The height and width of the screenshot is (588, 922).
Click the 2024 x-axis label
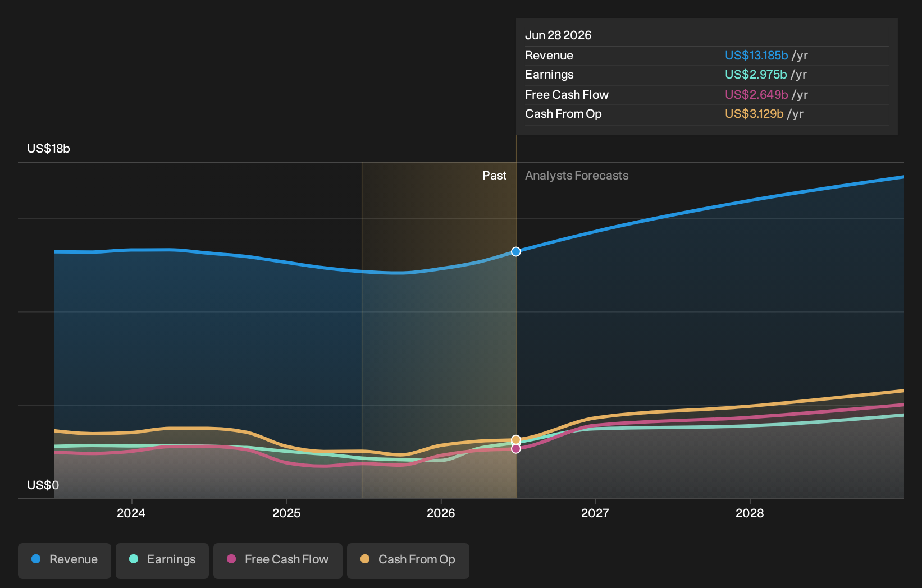pyautogui.click(x=131, y=513)
